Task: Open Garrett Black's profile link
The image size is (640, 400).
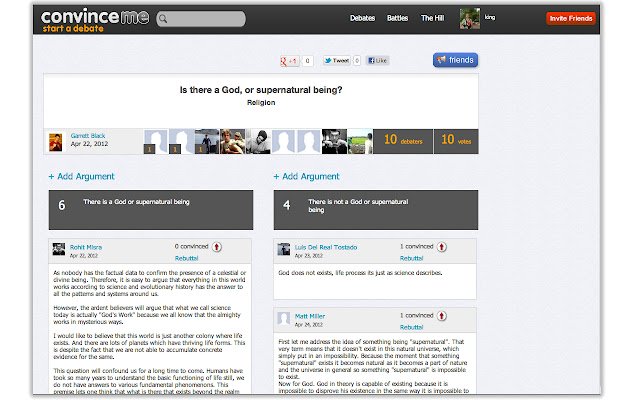Action: point(88,136)
